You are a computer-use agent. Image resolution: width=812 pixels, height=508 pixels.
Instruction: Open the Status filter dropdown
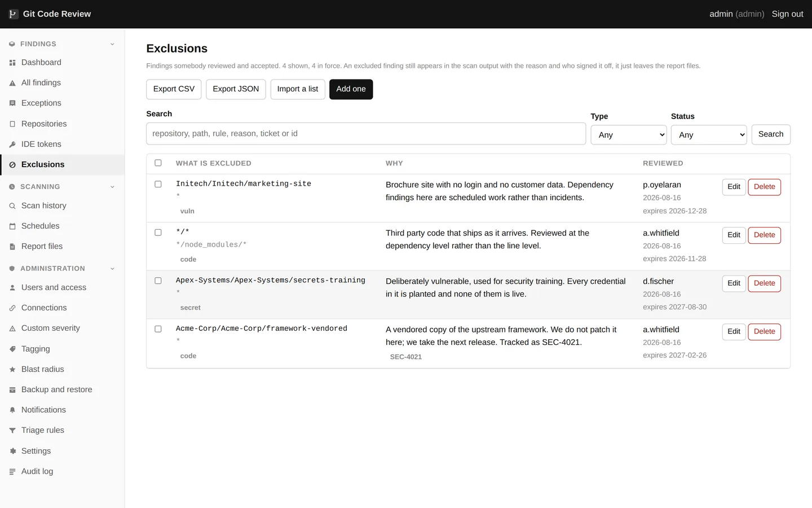(x=709, y=135)
